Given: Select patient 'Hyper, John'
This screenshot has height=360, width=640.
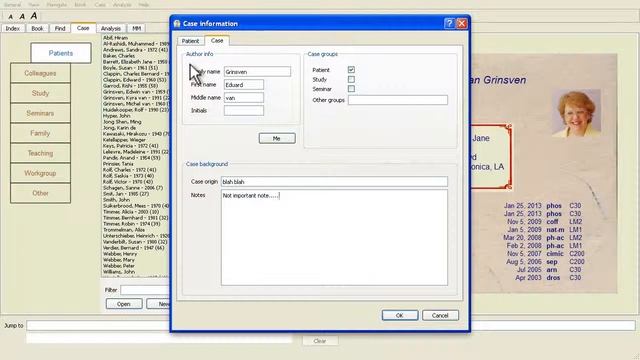Looking at the screenshot, I should click(116, 116).
